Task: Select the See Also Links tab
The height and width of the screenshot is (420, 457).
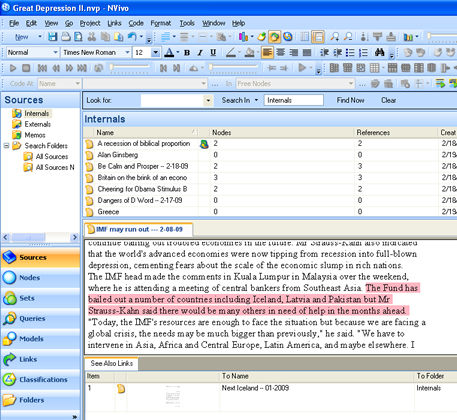Action: pos(111,363)
